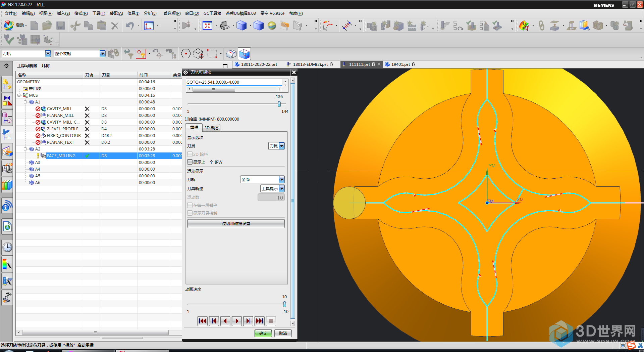
Task: Click the Cut scissors icon
Action: tap(75, 26)
